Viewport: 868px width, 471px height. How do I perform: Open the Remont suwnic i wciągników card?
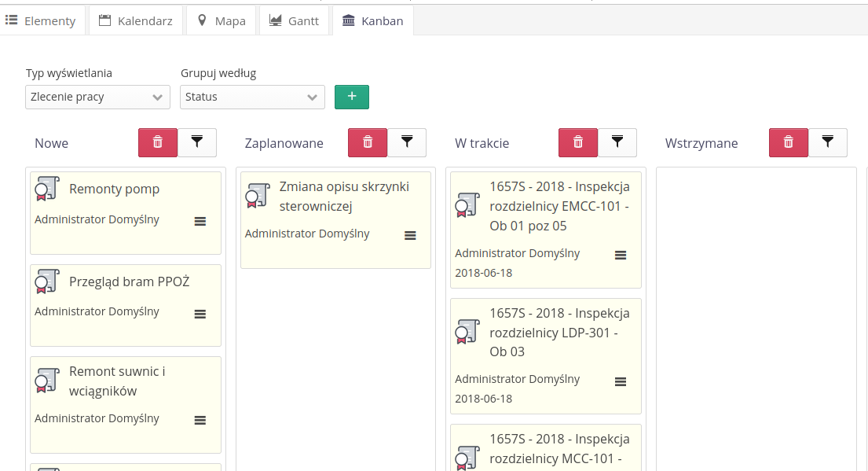tap(117, 381)
